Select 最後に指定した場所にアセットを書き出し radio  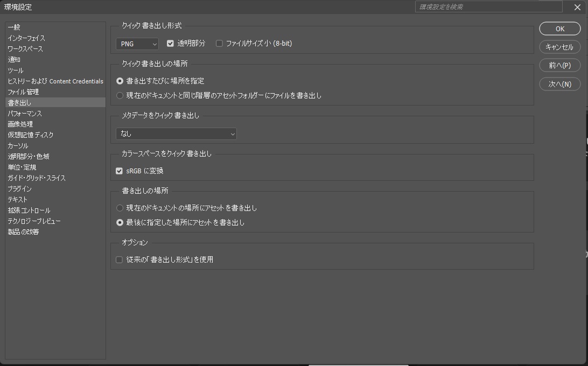(x=120, y=223)
